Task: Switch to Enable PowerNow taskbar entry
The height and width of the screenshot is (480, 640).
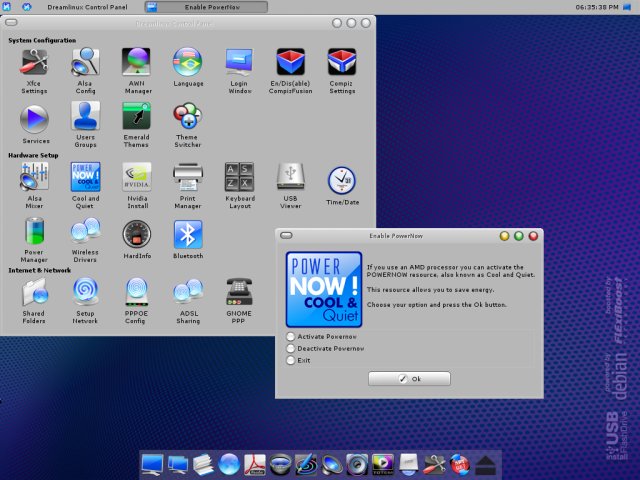Action: 206,7
